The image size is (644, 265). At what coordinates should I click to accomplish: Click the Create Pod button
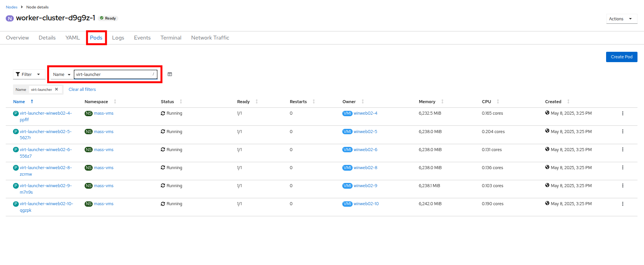click(621, 57)
